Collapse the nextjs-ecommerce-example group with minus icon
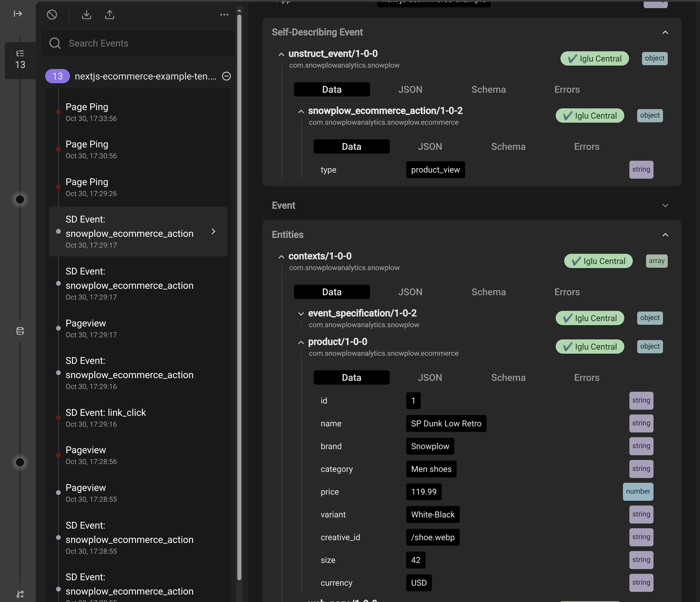 coord(226,76)
